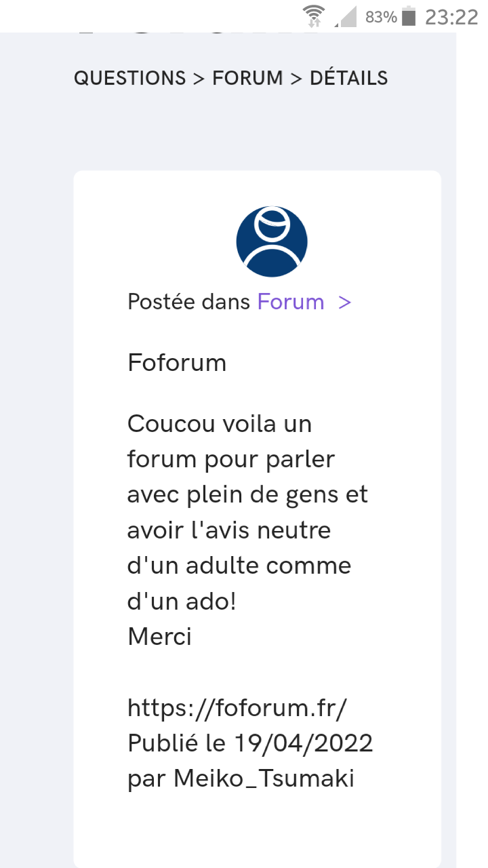Screen dimensions: 488x868
Task: Tap the 83% battery percentage
Action: [x=381, y=17]
